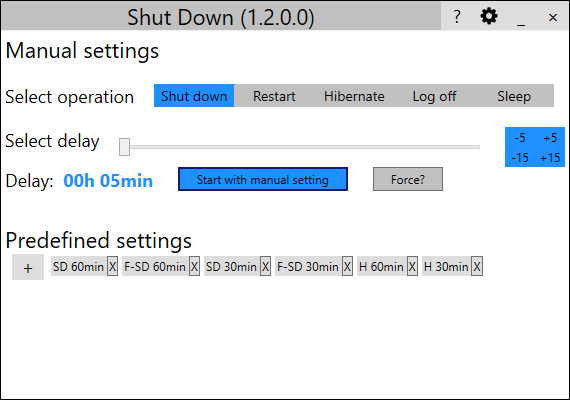Remove the H 30min preset
Image resolution: width=570 pixels, height=400 pixels.
pyautogui.click(x=477, y=267)
